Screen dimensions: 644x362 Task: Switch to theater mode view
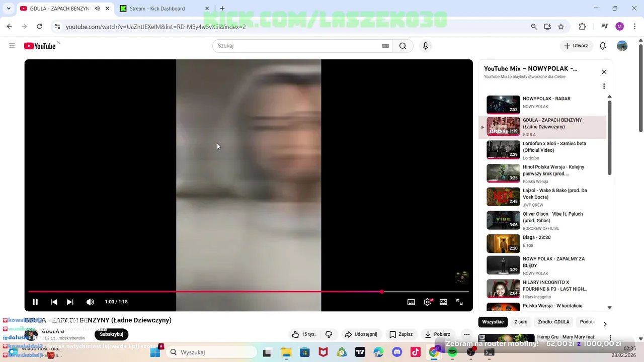coord(443,302)
